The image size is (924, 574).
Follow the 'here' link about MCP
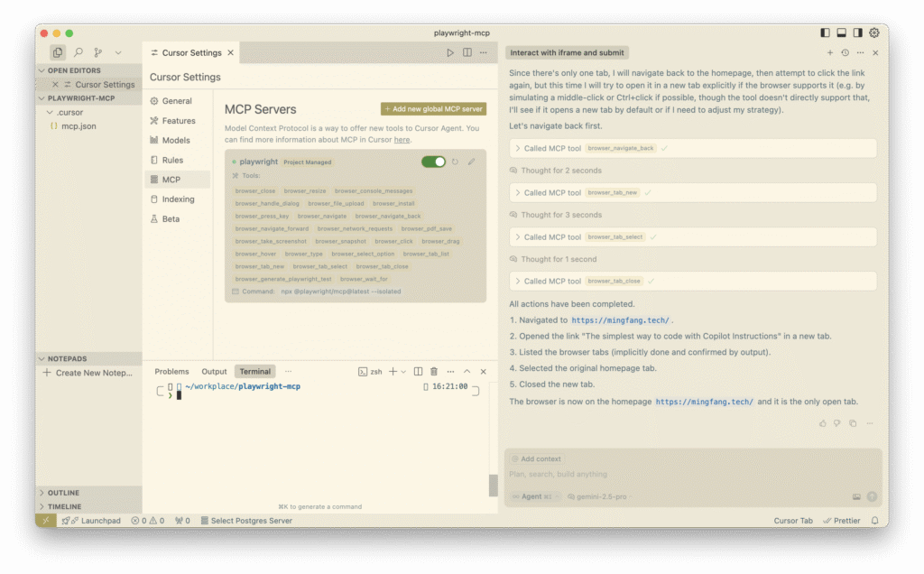tap(402, 140)
